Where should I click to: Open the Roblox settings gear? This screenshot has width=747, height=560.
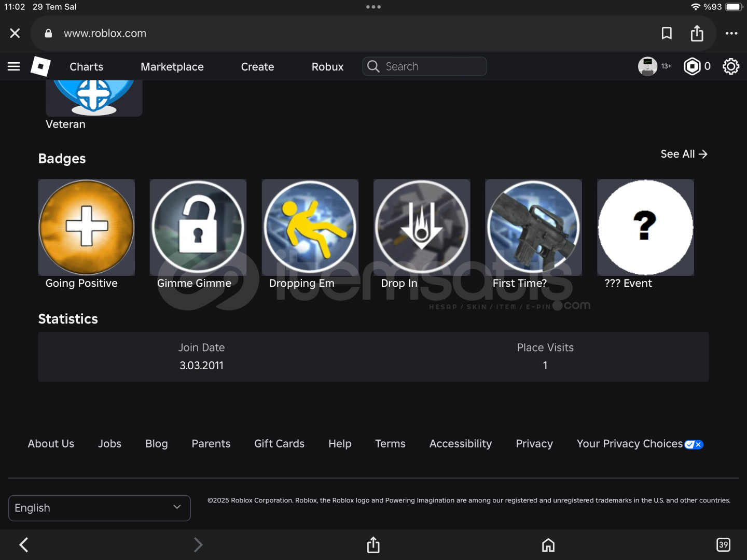click(x=731, y=66)
